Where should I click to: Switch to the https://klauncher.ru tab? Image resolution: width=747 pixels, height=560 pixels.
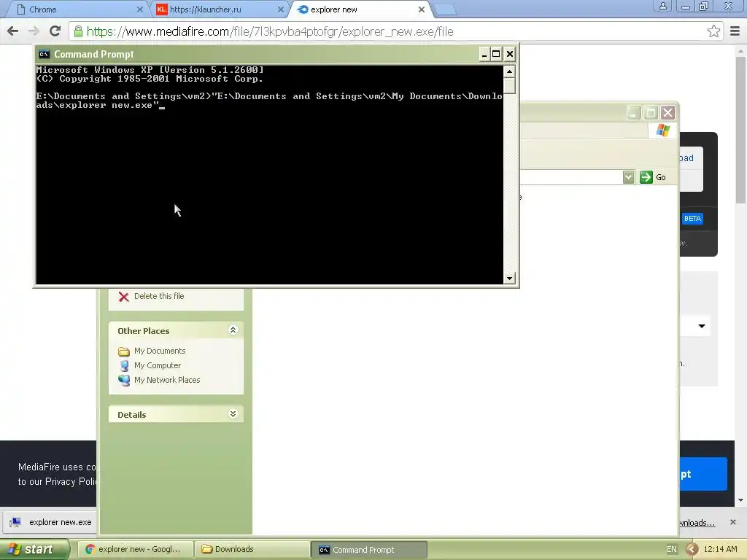(219, 9)
